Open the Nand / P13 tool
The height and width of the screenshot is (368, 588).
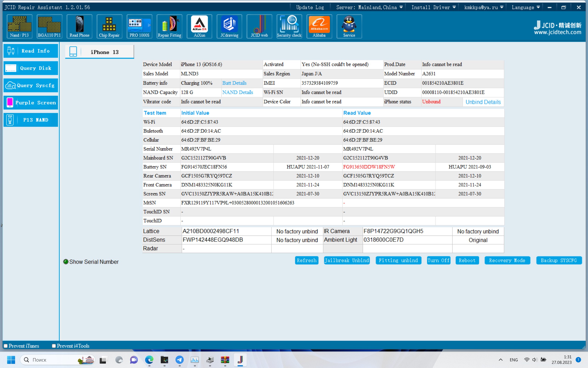[20, 26]
